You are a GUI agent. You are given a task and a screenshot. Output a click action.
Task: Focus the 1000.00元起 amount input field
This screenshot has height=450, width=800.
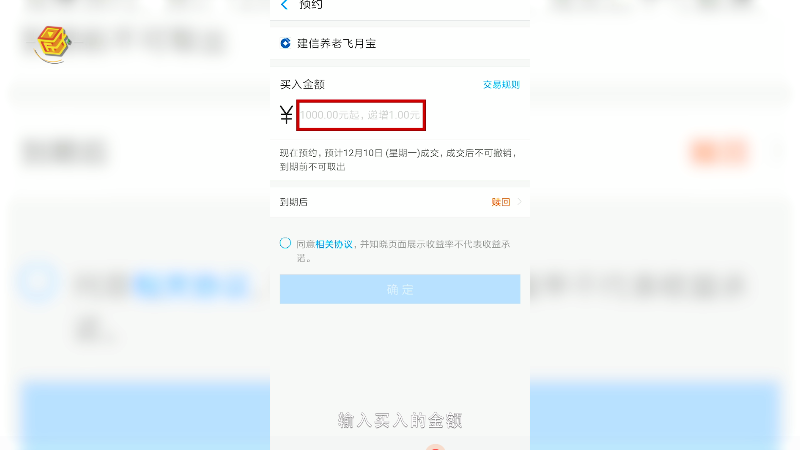pos(361,115)
